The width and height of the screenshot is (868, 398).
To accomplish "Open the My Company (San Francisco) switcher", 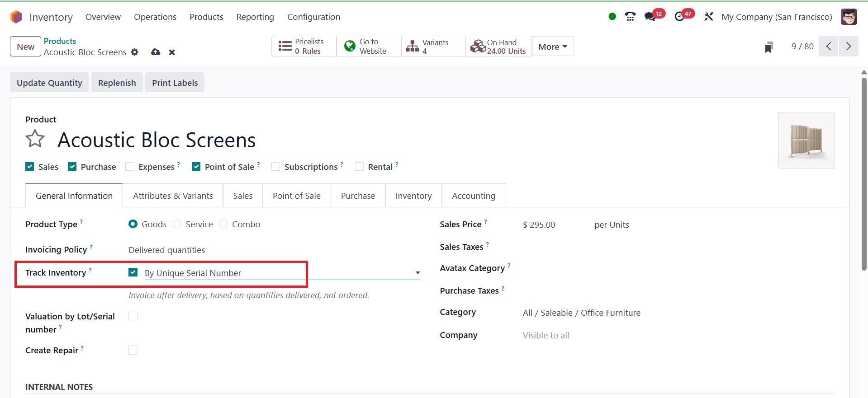I will [777, 17].
